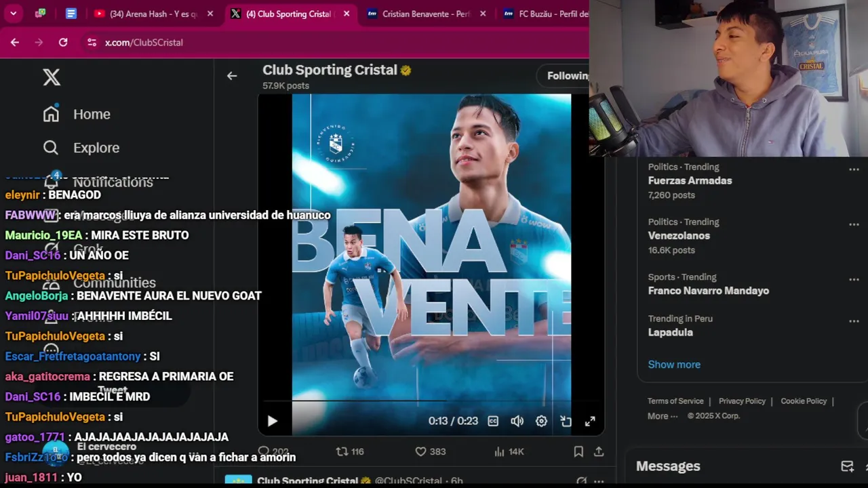Enable picture-in-picture mode for video
The width and height of the screenshot is (868, 488).
coord(566,421)
